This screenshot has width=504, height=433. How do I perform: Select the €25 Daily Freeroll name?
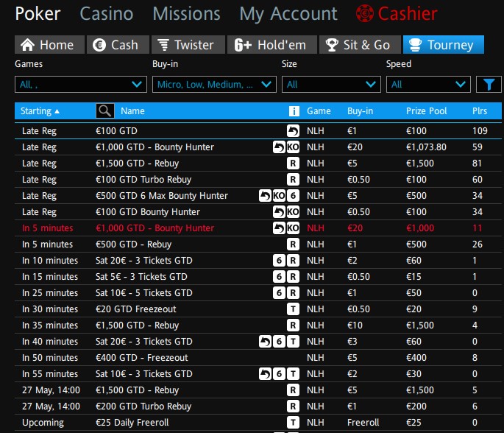tap(132, 423)
